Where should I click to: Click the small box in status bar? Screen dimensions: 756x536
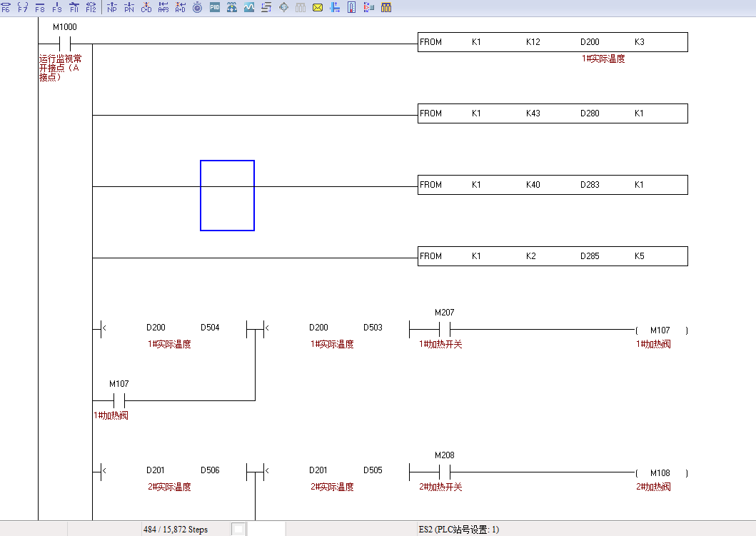tap(238, 529)
